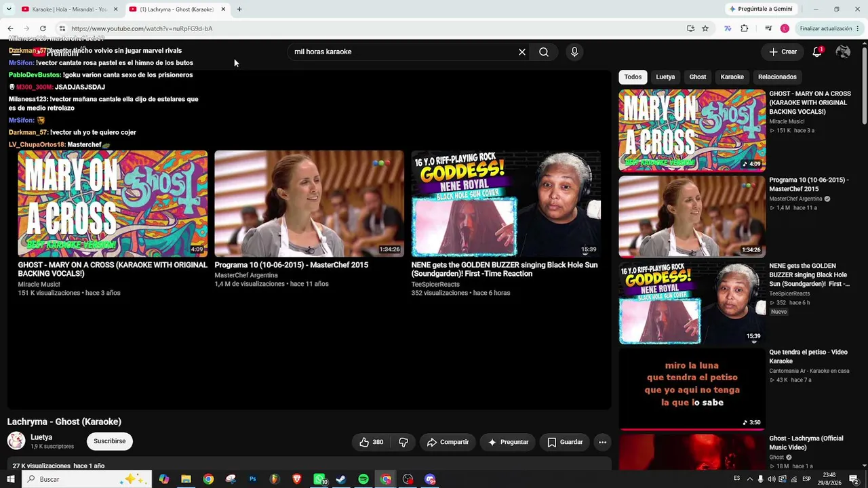This screenshot has height=488, width=868.
Task: Open File Explorer from the taskbar
Action: 186,479
